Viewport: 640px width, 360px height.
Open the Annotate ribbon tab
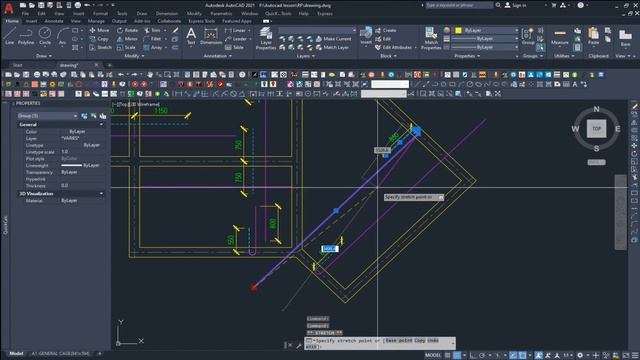[x=54, y=21]
